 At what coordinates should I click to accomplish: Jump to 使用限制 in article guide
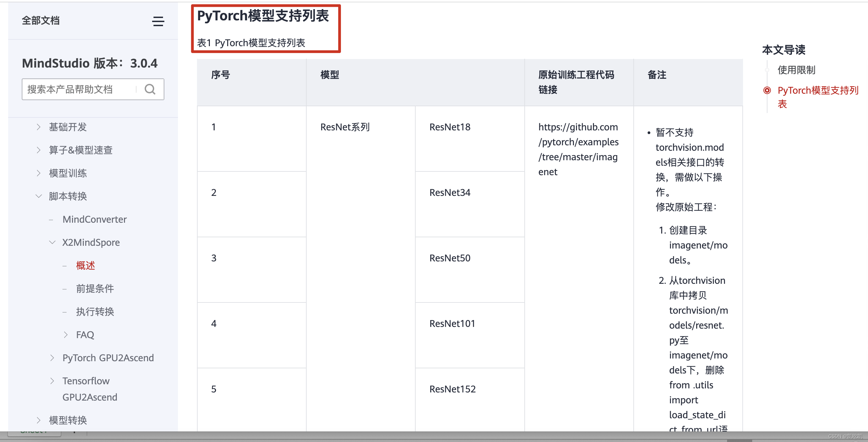(x=796, y=70)
